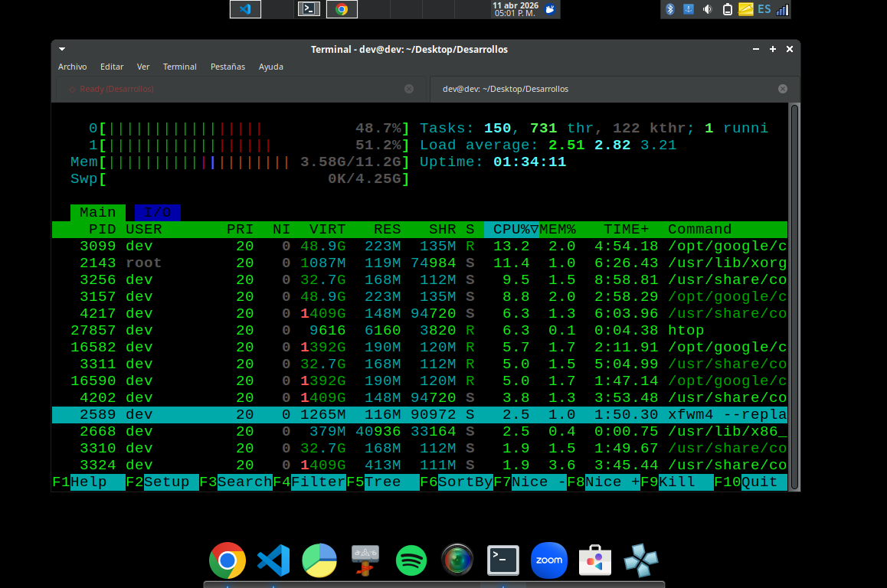
Task: Toggle F5 Tree view in htop
Action: (x=383, y=482)
